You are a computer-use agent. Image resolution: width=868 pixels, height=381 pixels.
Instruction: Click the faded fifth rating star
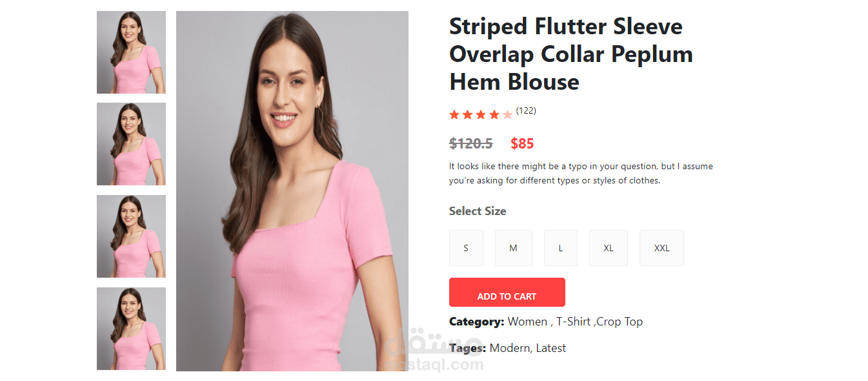click(x=507, y=115)
